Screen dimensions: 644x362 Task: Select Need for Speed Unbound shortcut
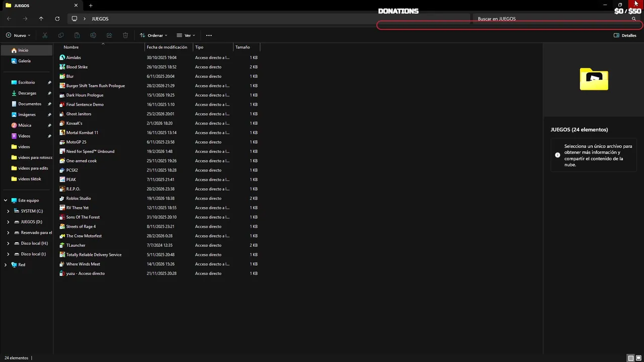[90, 151]
